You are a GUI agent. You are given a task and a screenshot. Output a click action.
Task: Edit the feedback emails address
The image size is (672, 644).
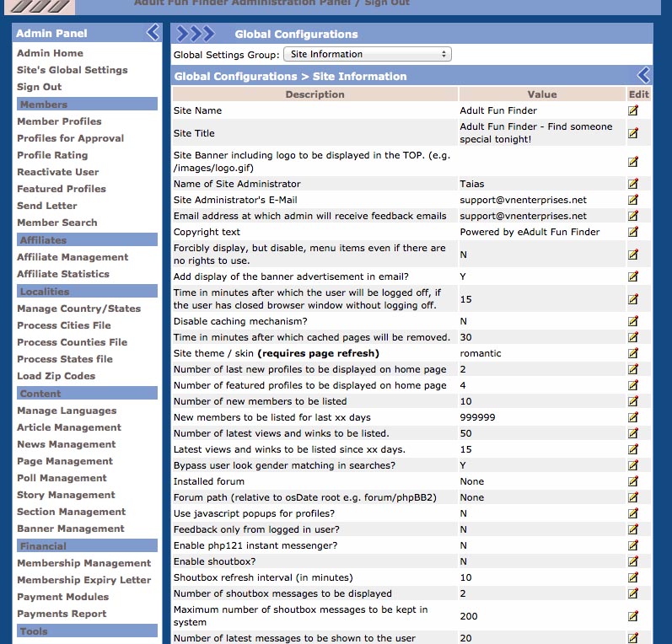click(x=633, y=216)
